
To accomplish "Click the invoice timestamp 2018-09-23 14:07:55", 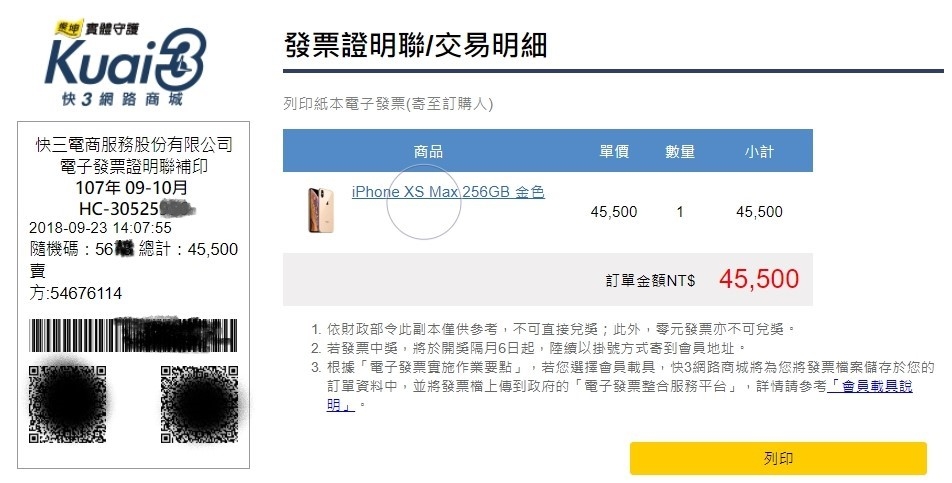I will 101,228.
